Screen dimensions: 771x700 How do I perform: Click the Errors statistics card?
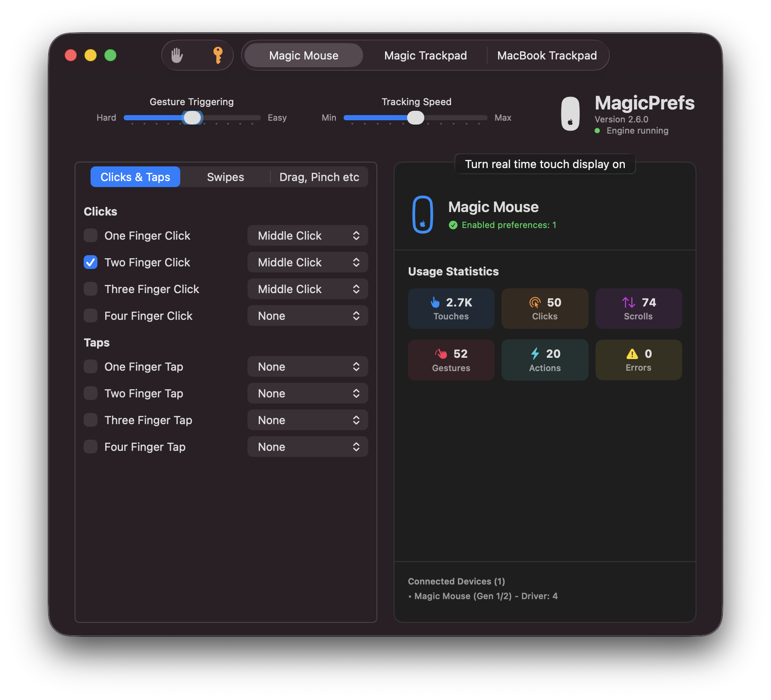(x=639, y=360)
